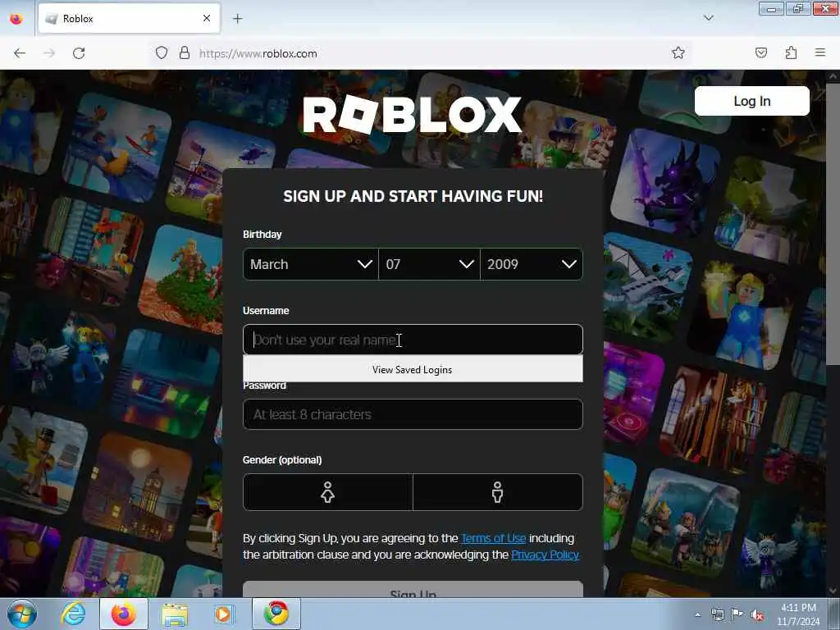Open the birthday year dropdown showing 2009
Image resolution: width=840 pixels, height=630 pixels.
532,264
